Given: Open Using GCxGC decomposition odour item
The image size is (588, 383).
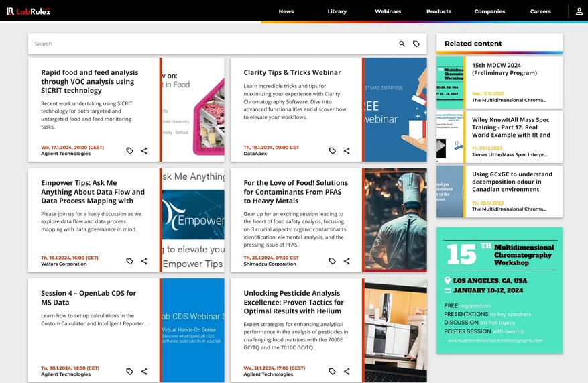Looking at the screenshot, I should (512, 182).
